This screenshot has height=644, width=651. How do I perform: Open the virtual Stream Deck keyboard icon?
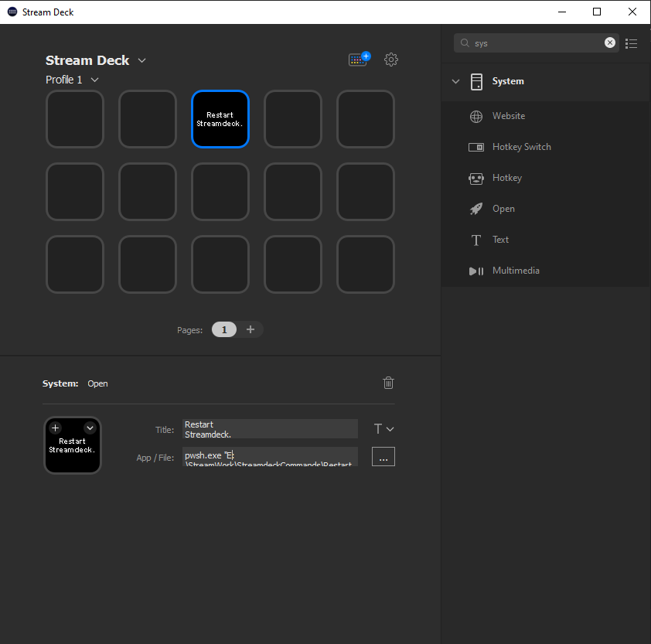[356, 59]
